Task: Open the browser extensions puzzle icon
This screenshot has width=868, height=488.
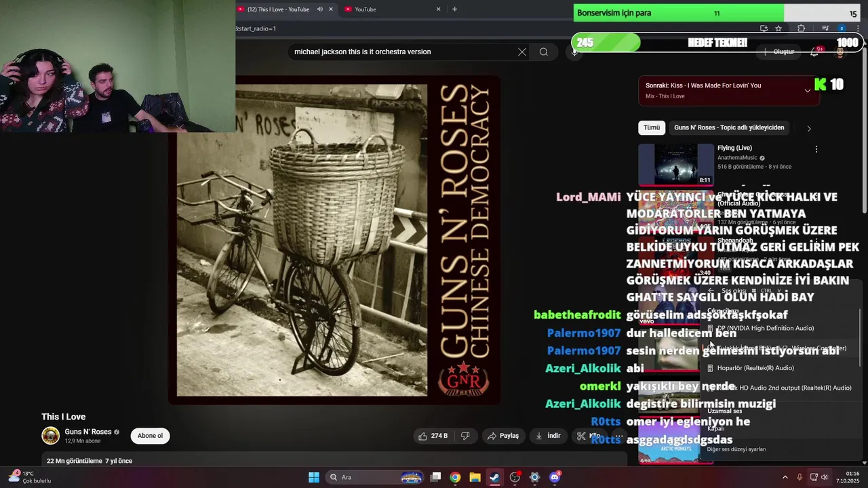Action: pyautogui.click(x=802, y=28)
